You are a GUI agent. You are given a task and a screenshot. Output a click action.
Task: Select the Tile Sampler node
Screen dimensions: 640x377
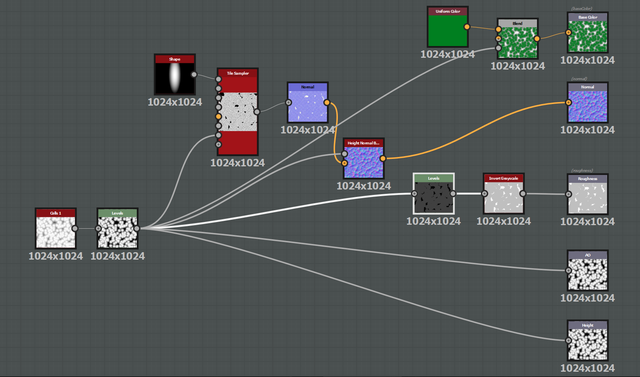point(238,112)
